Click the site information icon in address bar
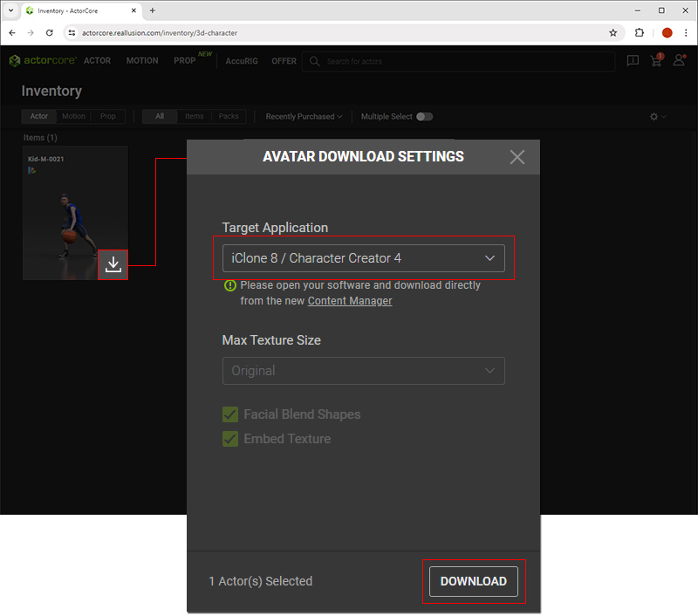The image size is (698, 616). tap(72, 33)
